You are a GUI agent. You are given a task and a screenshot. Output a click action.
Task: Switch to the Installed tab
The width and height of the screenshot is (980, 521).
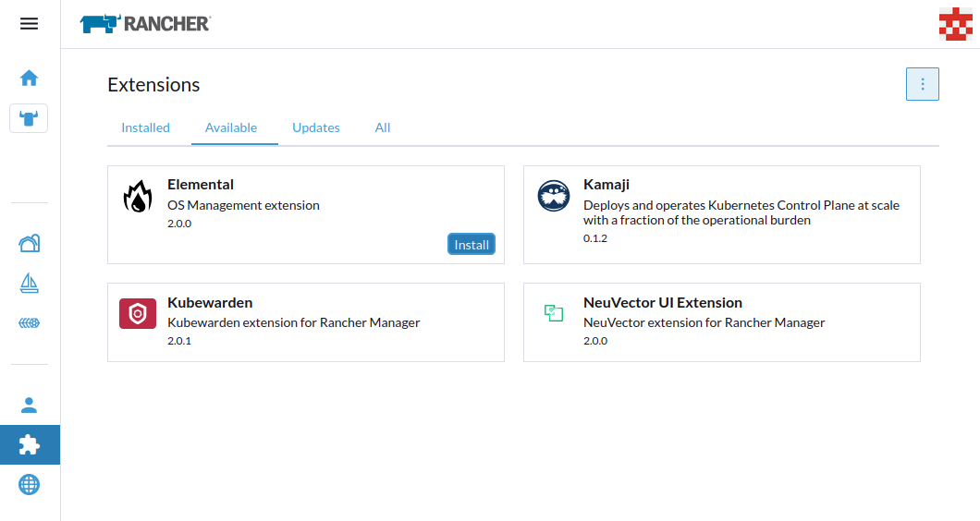(145, 127)
